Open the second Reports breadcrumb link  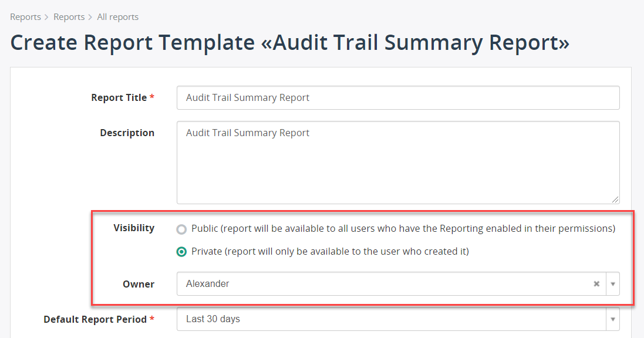point(69,17)
